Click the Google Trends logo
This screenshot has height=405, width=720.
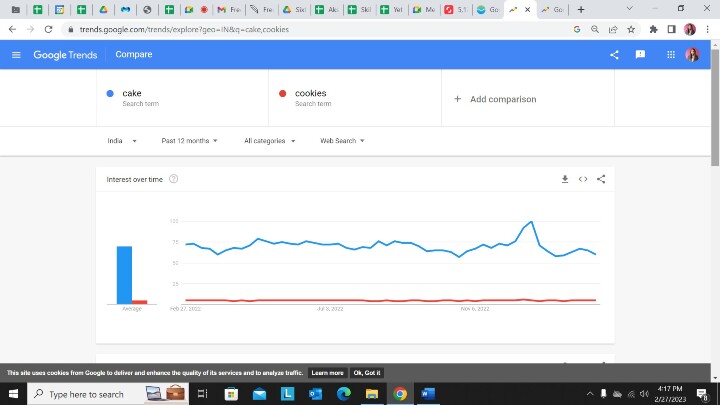(x=65, y=55)
